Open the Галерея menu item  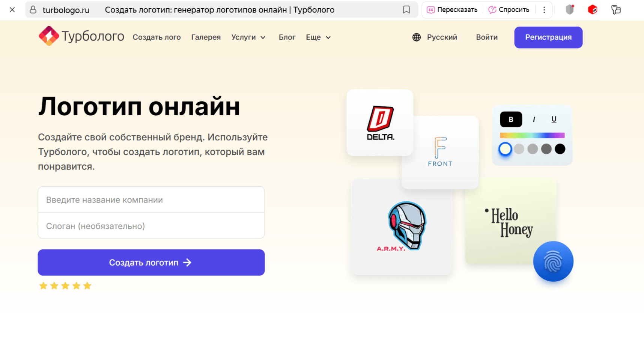point(206,37)
